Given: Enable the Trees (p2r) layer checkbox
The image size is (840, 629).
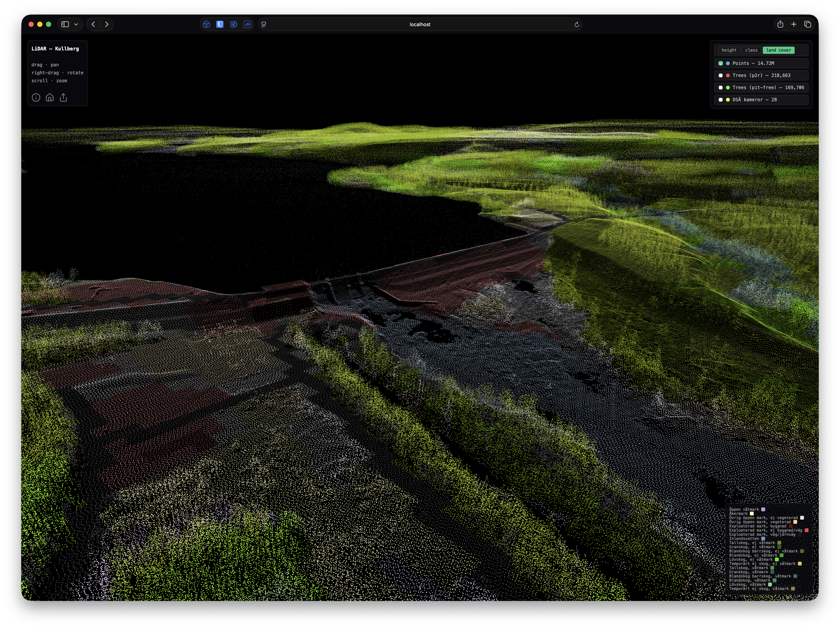Looking at the screenshot, I should pos(720,75).
